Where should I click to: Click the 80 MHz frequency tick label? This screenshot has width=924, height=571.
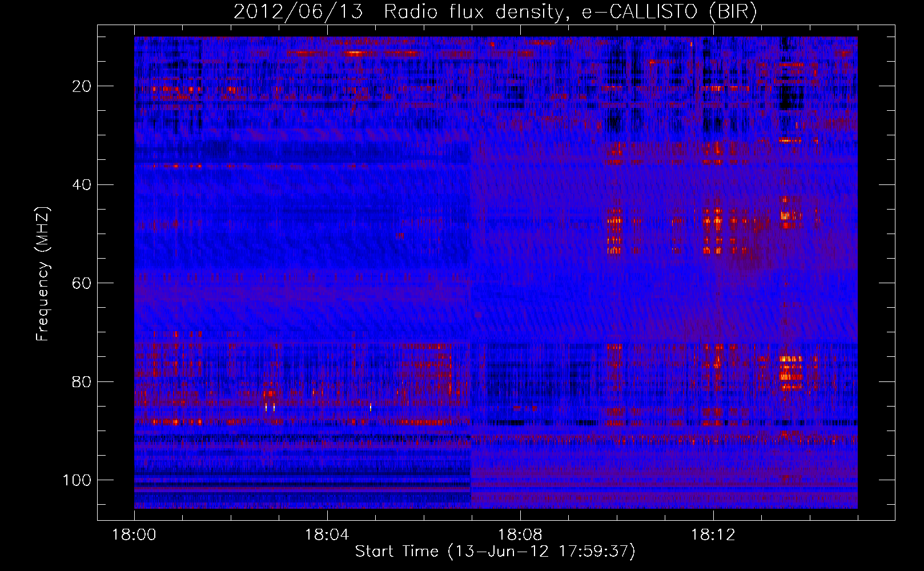click(82, 382)
